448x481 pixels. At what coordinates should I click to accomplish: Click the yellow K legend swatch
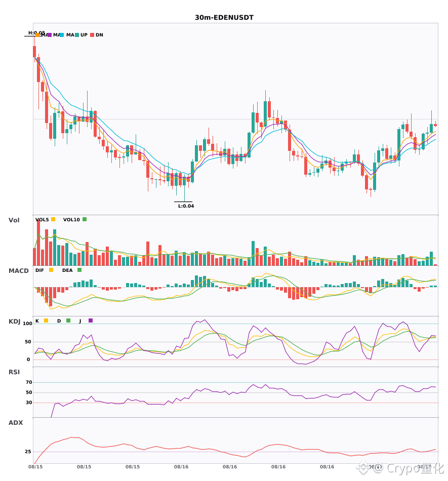[x=46, y=320]
